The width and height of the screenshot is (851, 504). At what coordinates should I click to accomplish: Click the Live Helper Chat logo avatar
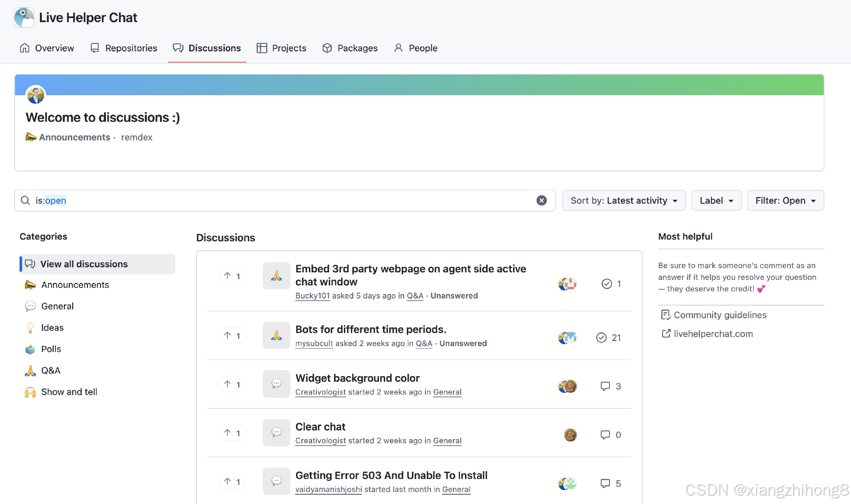24,18
